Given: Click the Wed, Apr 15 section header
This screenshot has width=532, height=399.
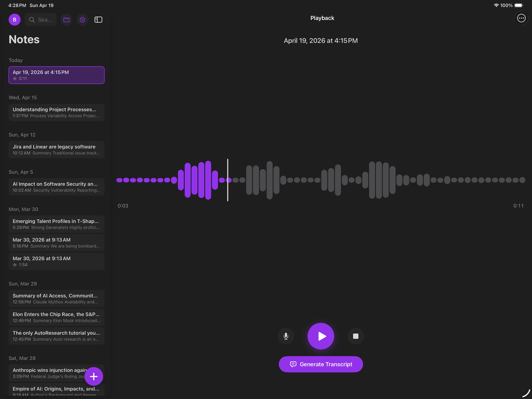Looking at the screenshot, I should click(x=23, y=97).
